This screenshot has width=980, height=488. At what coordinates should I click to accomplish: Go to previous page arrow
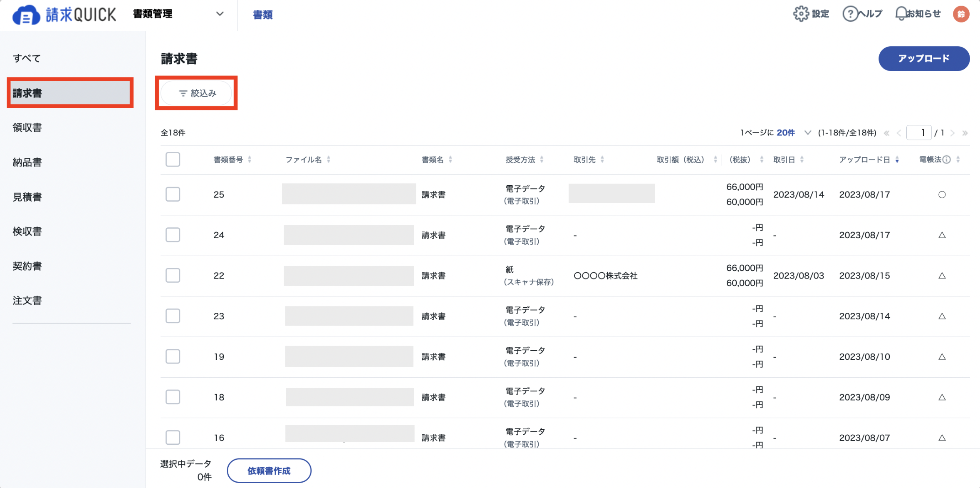tap(899, 133)
